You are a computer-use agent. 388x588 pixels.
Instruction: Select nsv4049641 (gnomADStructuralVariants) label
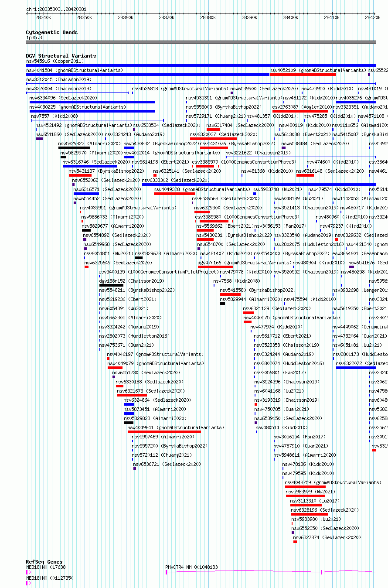[176, 427]
